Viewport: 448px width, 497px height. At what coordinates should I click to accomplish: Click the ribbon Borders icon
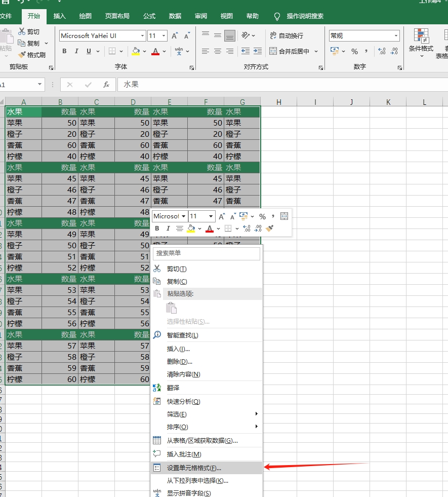pos(112,51)
